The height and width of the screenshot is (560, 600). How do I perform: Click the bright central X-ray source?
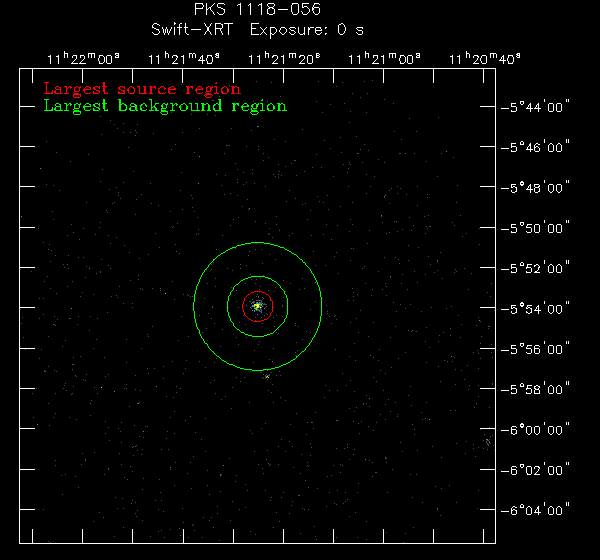click(x=258, y=306)
